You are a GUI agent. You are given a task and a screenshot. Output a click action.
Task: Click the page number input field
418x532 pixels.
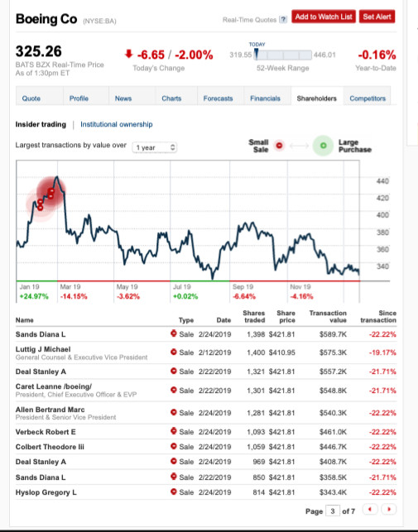coord(333,510)
